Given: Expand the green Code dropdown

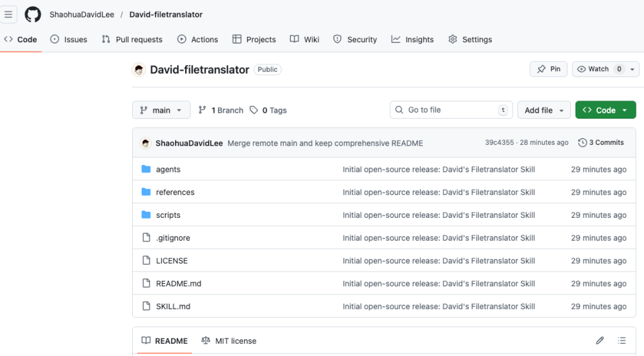Looking at the screenshot, I should click(605, 110).
